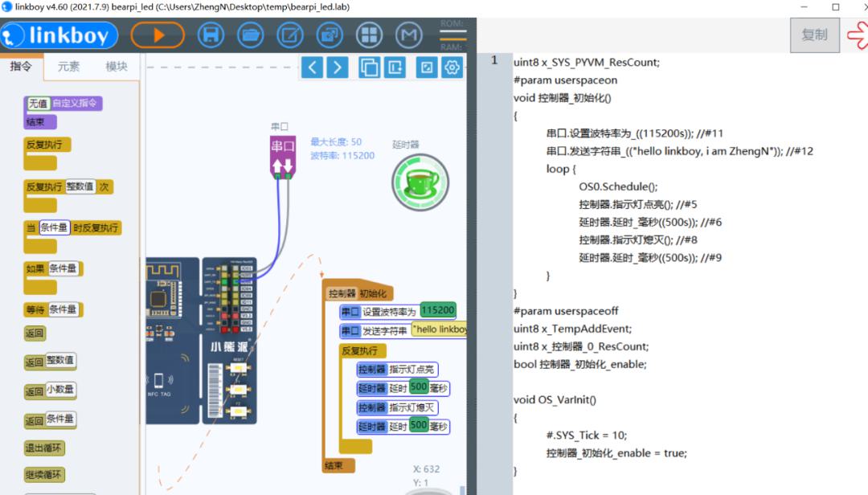Select the 返回 整数值 block
Screen dimensions: 868x495
(50, 362)
